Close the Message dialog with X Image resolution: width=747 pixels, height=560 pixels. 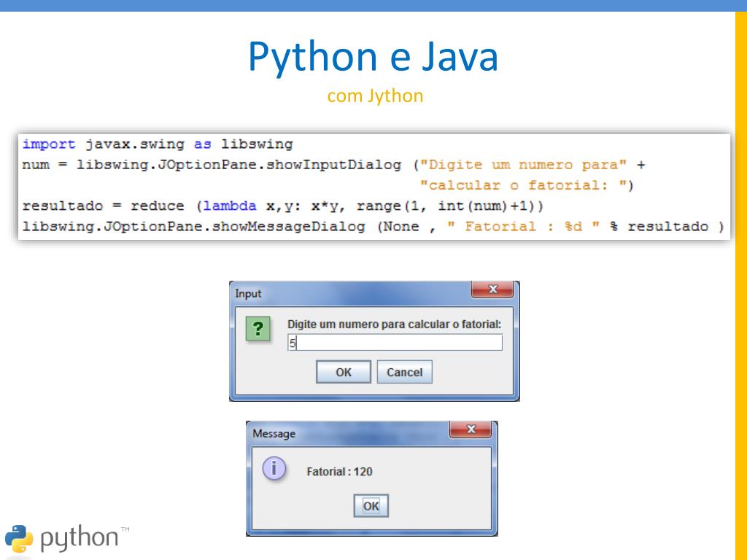(471, 429)
